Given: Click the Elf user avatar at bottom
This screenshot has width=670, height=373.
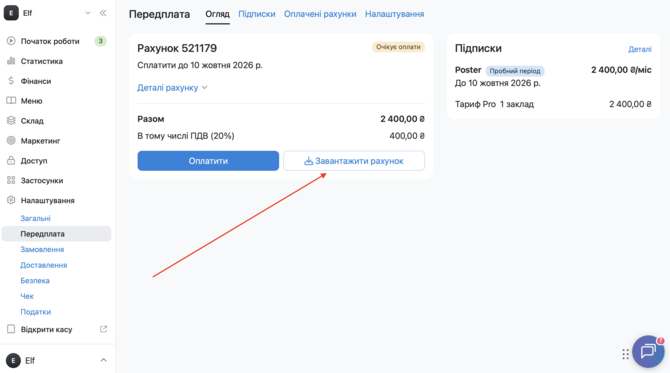Looking at the screenshot, I should [x=13, y=361].
